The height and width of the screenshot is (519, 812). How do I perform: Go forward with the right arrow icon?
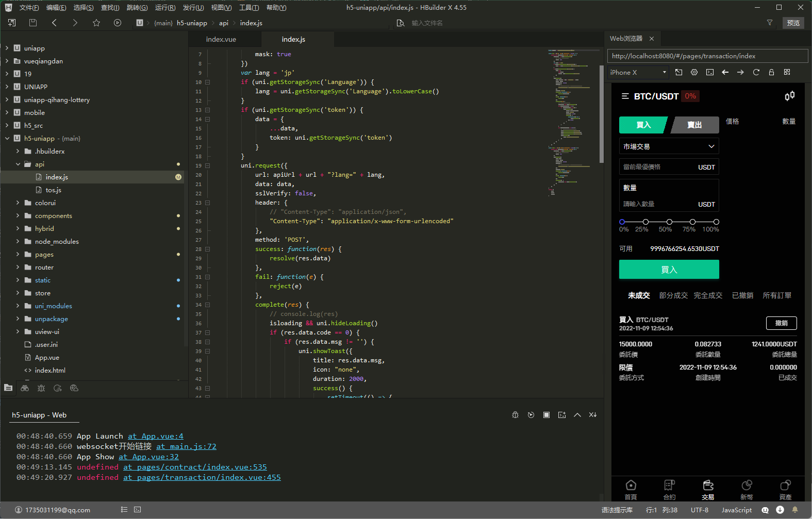click(x=75, y=23)
